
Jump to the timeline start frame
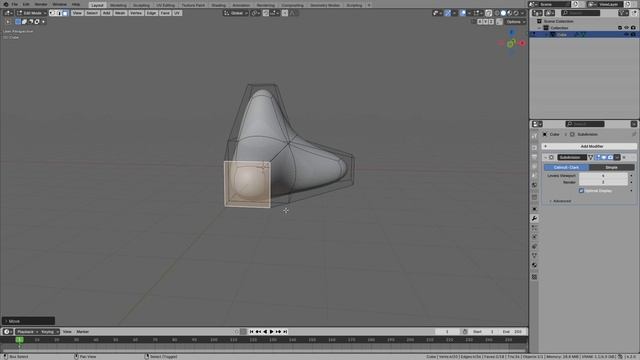[x=251, y=332]
